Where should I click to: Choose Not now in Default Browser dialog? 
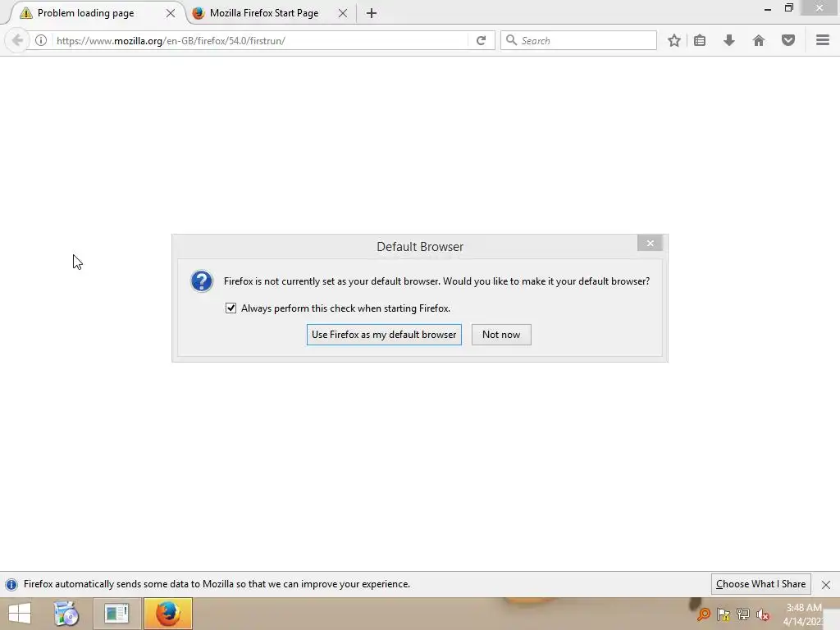[x=501, y=335]
